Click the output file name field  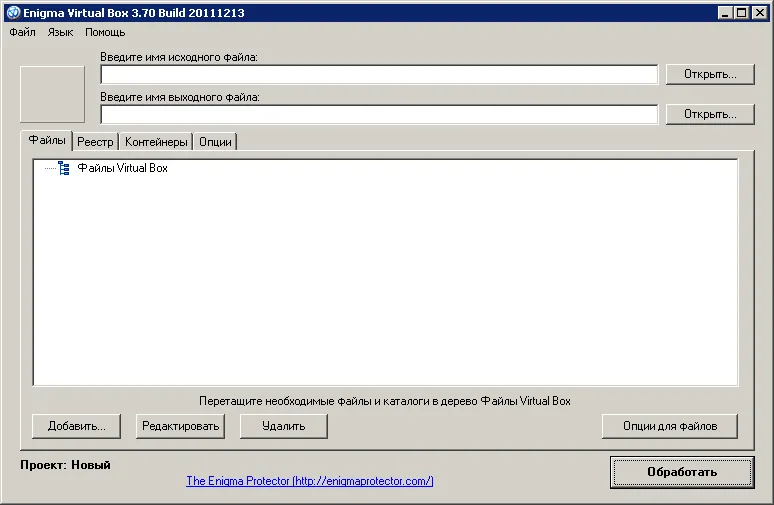379,115
